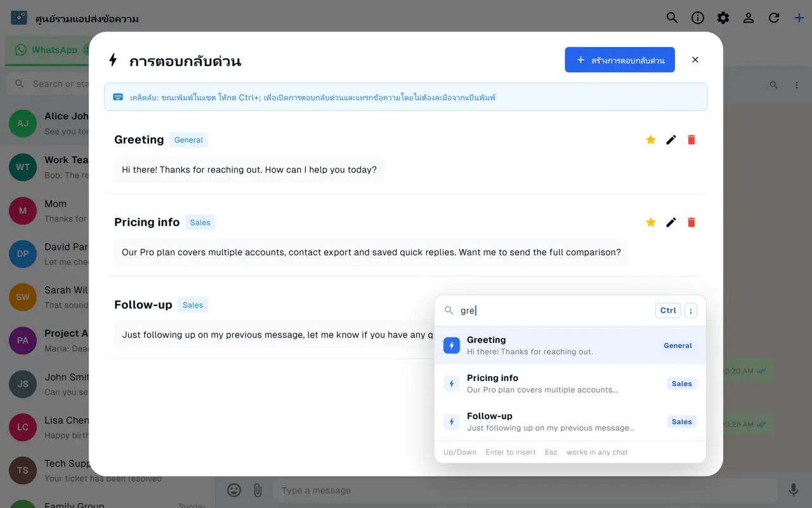
Task: Toggle favorite star on Greeting reply
Action: 651,140
